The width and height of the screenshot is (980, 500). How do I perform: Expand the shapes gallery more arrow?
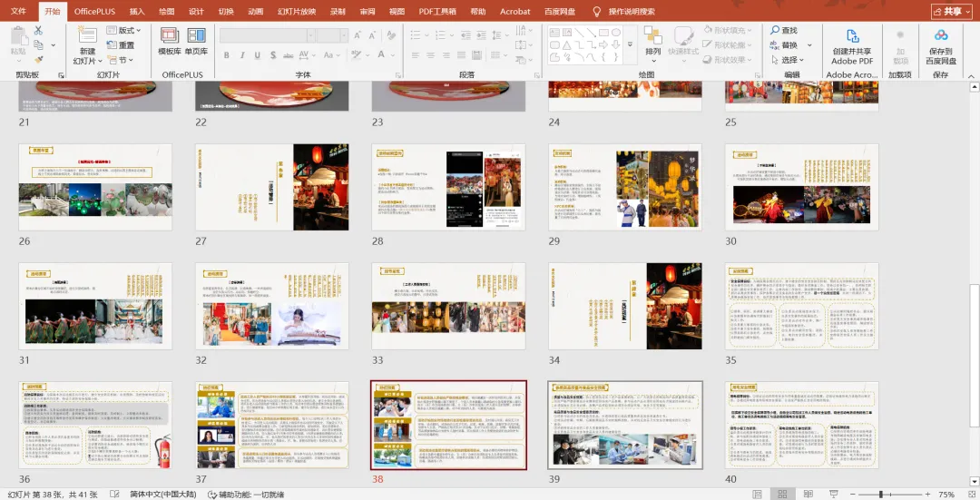(x=630, y=45)
